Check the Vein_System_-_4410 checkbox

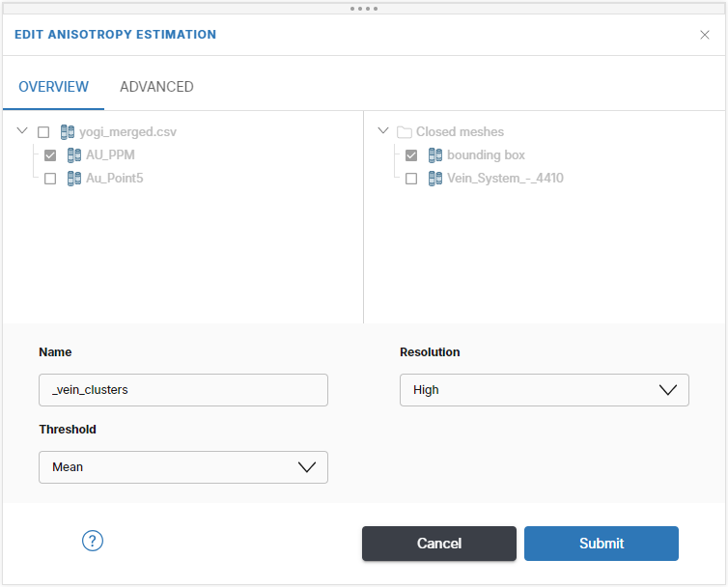411,179
